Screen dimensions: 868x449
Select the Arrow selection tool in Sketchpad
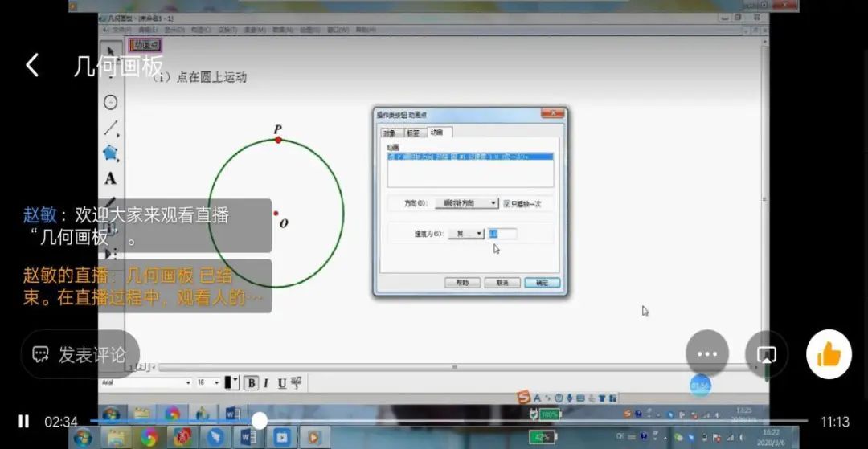pyautogui.click(x=111, y=52)
